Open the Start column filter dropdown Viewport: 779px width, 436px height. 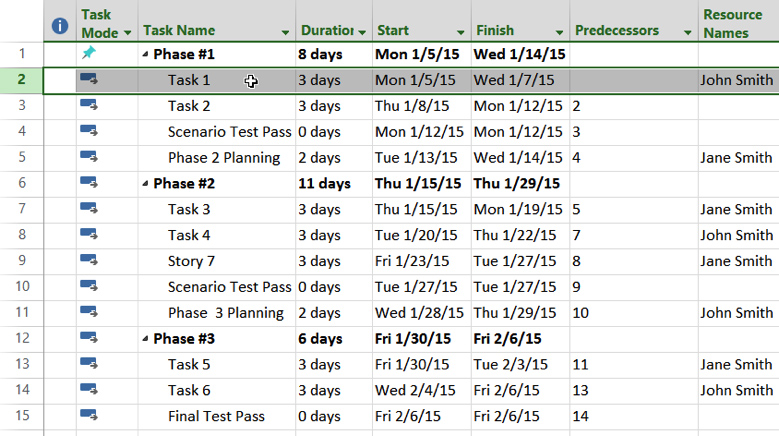click(x=461, y=33)
